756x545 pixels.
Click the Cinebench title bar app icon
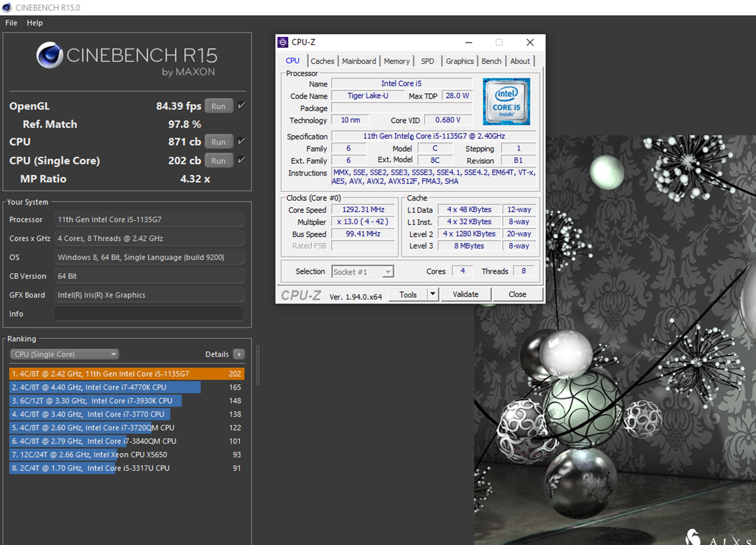click(x=7, y=7)
